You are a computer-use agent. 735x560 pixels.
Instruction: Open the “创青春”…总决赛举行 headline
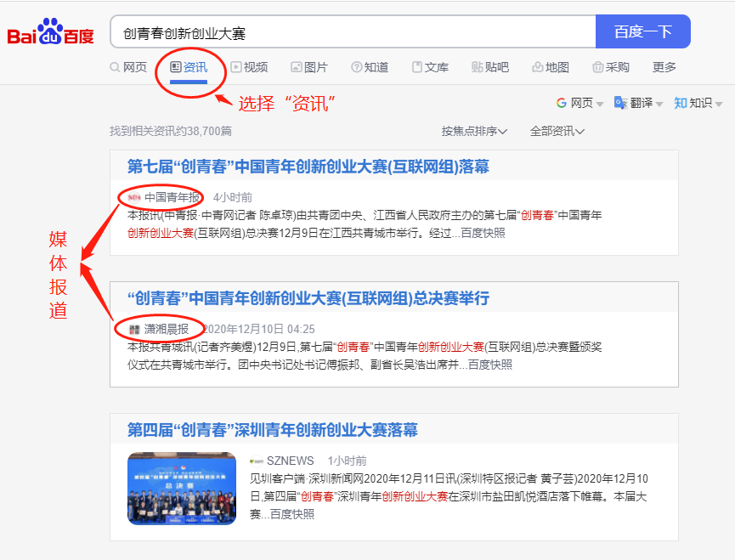[x=308, y=298]
